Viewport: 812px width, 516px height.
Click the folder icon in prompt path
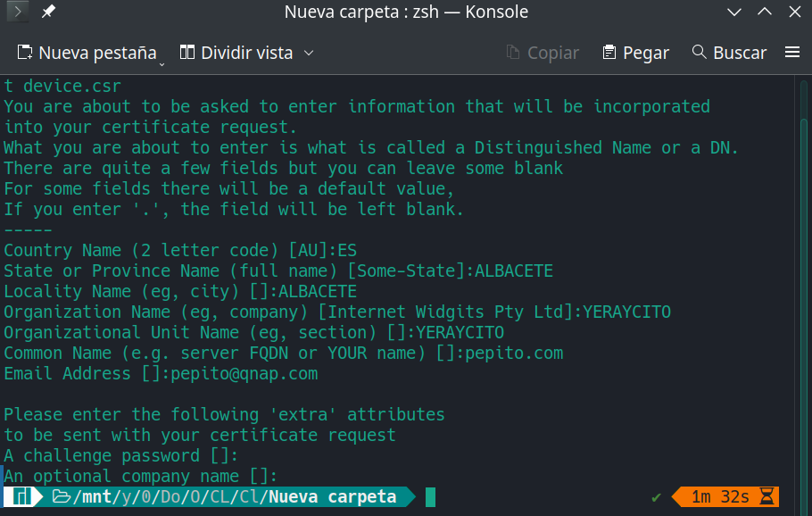pyautogui.click(x=62, y=497)
